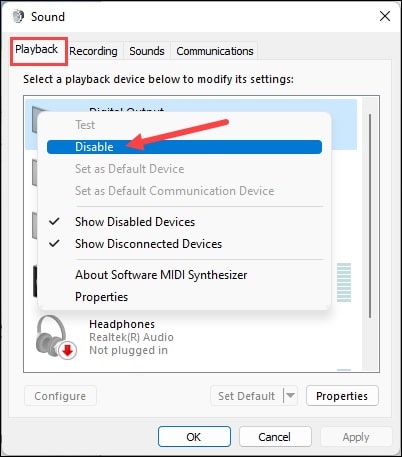This screenshot has height=457, width=402.
Task: Select the Digital Output device icon
Action: click(x=35, y=119)
